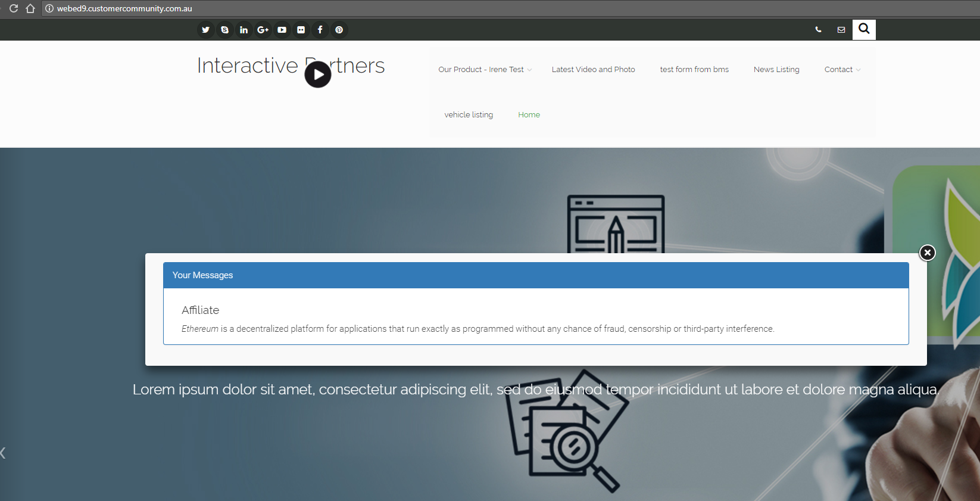Click the browser reload button
Image resolution: width=980 pixels, height=501 pixels.
coord(14,8)
